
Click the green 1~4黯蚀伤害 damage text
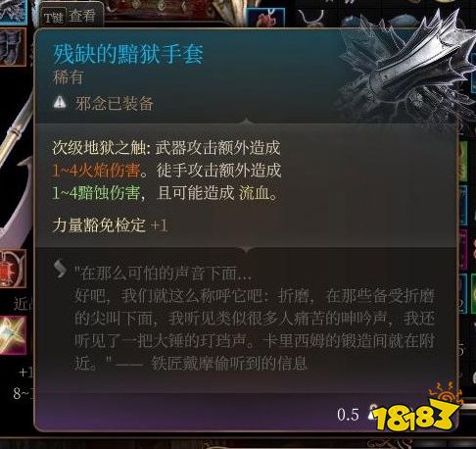[96, 193]
